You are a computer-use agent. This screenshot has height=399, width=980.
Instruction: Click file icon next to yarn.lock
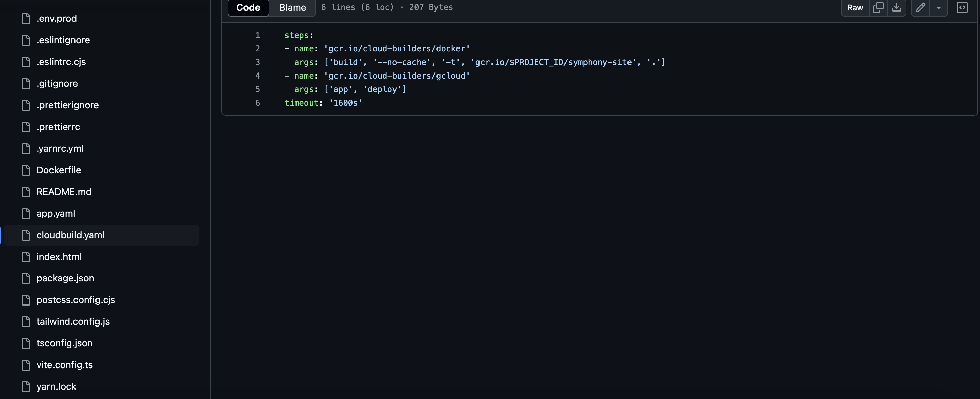[x=26, y=386]
